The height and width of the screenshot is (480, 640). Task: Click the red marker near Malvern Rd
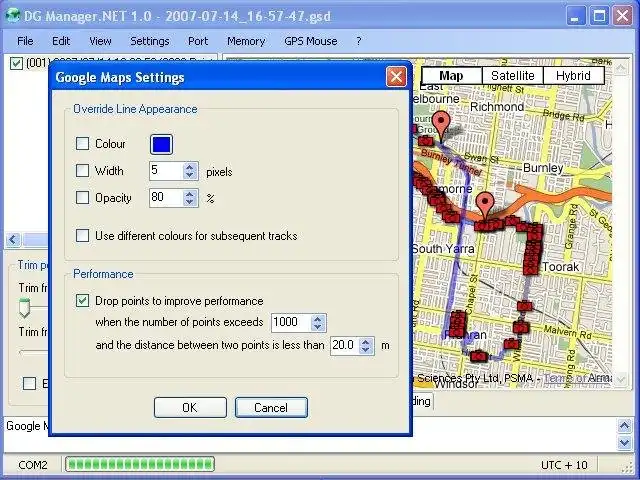click(x=521, y=327)
